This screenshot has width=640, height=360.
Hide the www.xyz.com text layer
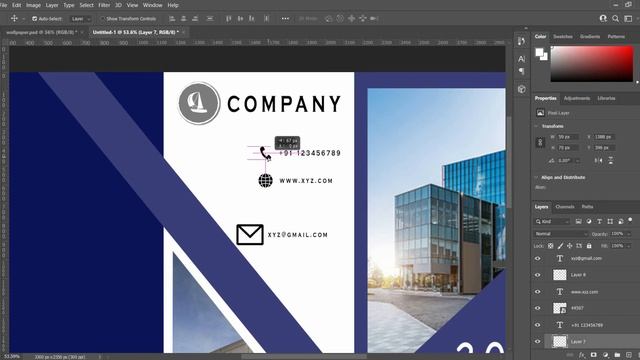(538, 292)
